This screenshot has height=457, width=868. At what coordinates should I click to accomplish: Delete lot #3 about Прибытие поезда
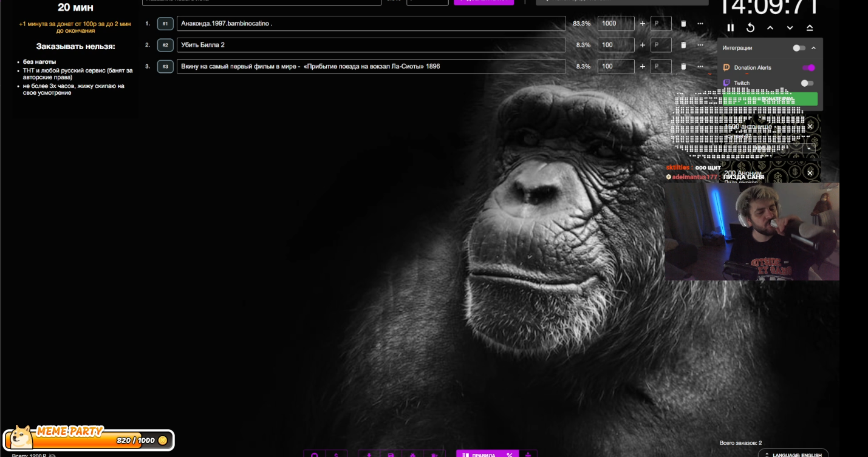click(683, 66)
